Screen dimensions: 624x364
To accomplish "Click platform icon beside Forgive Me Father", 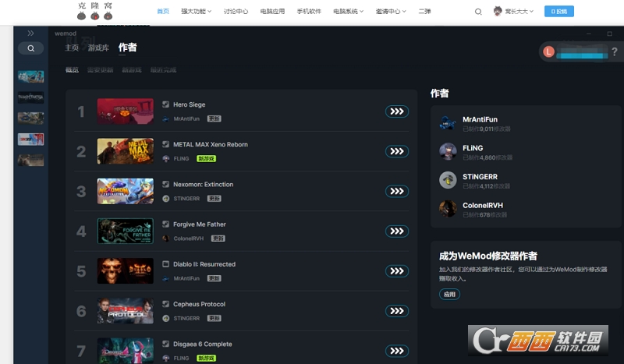I will pyautogui.click(x=166, y=224).
